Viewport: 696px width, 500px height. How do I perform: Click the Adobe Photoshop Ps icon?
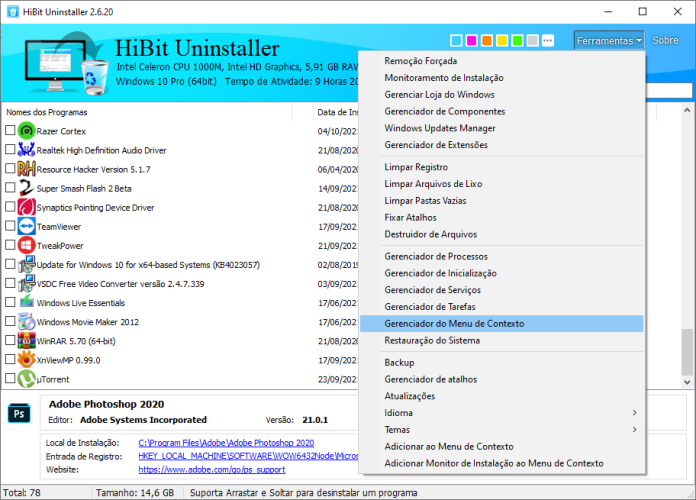point(19,413)
